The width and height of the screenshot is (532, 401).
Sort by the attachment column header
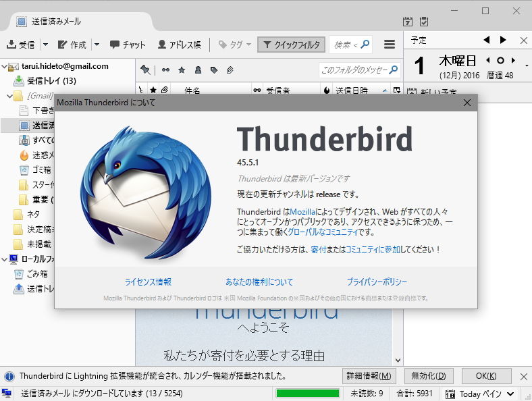[165, 90]
